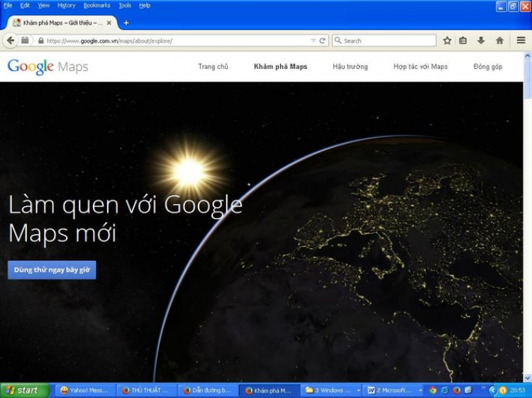Open the Edit menu

tap(25, 6)
